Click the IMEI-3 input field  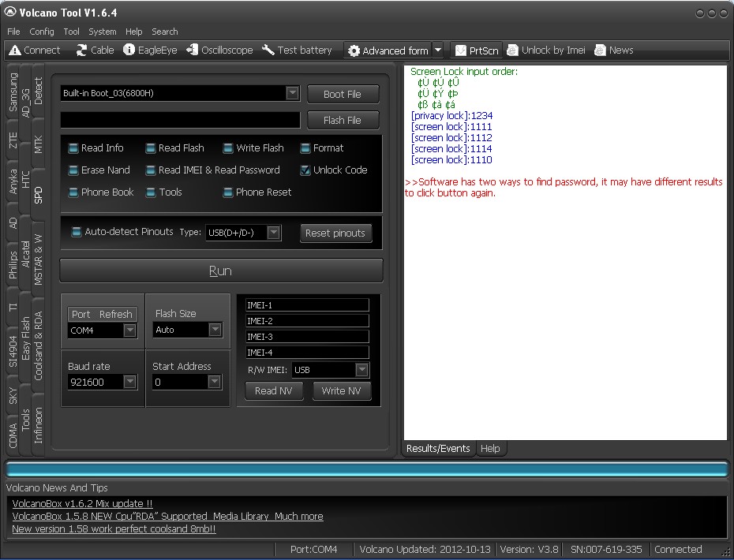(x=307, y=336)
